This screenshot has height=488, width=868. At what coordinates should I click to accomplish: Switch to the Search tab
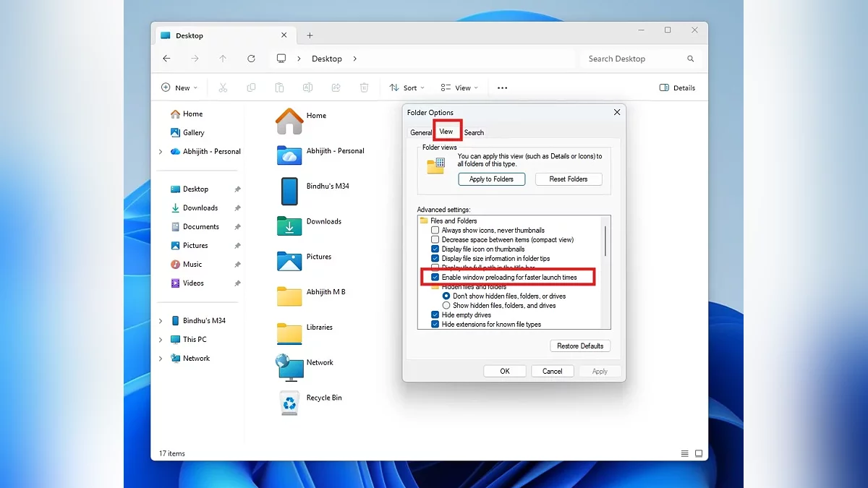[474, 133]
